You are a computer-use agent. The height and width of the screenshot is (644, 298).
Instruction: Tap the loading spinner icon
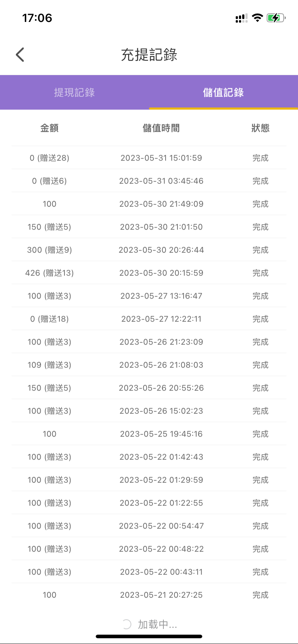[x=126, y=624]
